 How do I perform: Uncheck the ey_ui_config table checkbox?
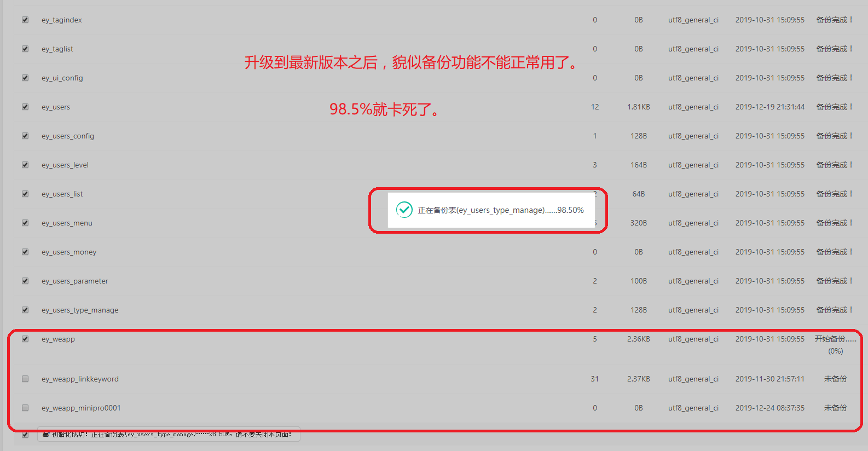click(25, 78)
